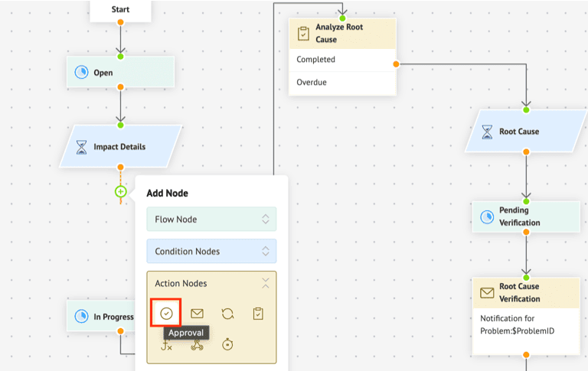Click the green input port of Root Cause node
588x371 pixels.
pos(526,110)
